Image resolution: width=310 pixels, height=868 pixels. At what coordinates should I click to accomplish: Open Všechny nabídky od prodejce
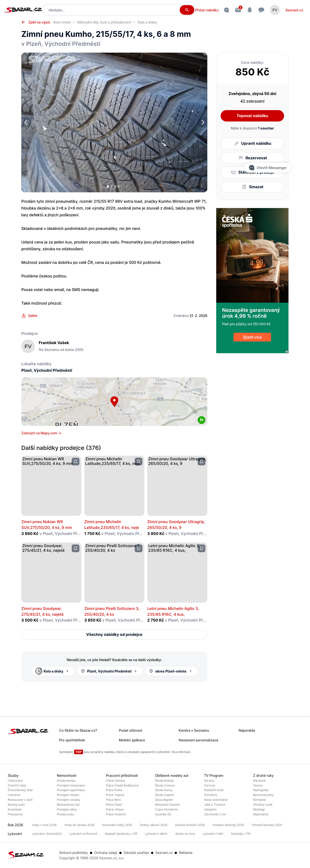tap(114, 634)
